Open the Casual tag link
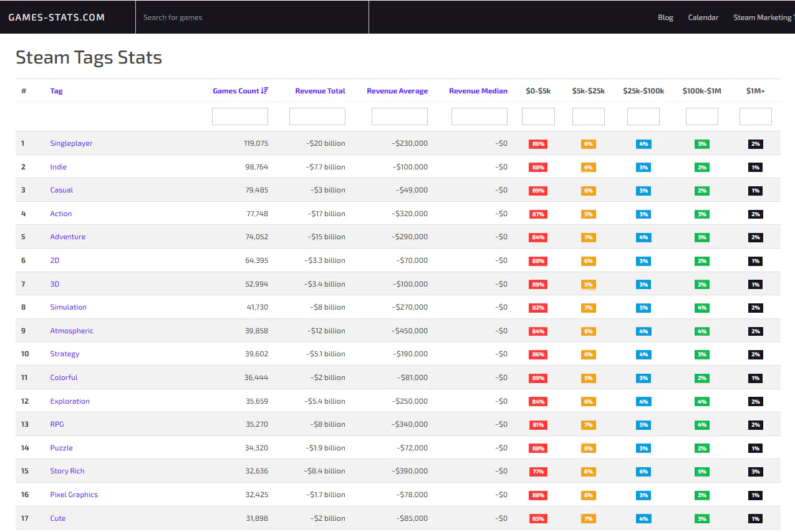795x532 pixels. pos(61,190)
